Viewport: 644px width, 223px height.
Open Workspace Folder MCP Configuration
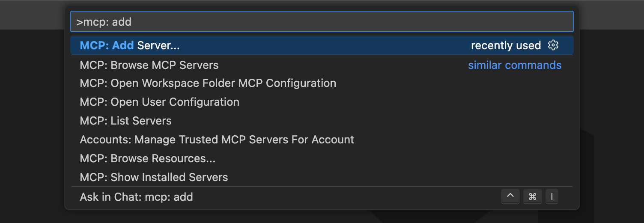click(x=208, y=83)
